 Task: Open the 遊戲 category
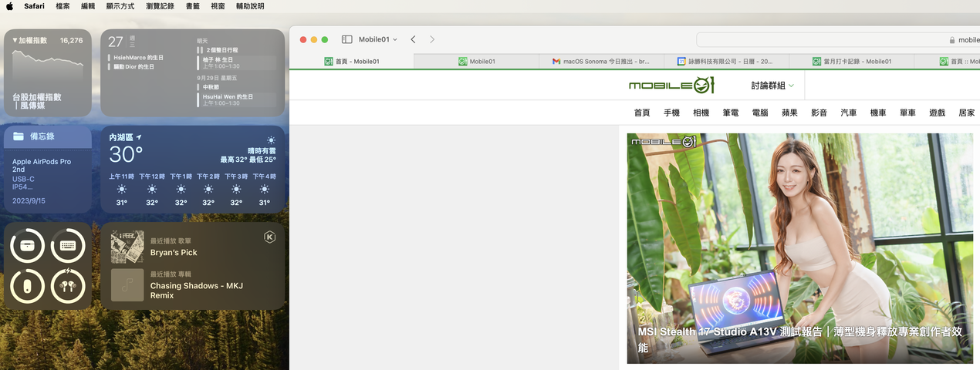937,113
